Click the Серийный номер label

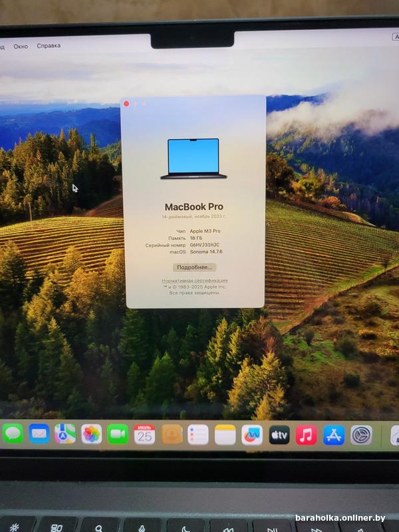click(165, 245)
